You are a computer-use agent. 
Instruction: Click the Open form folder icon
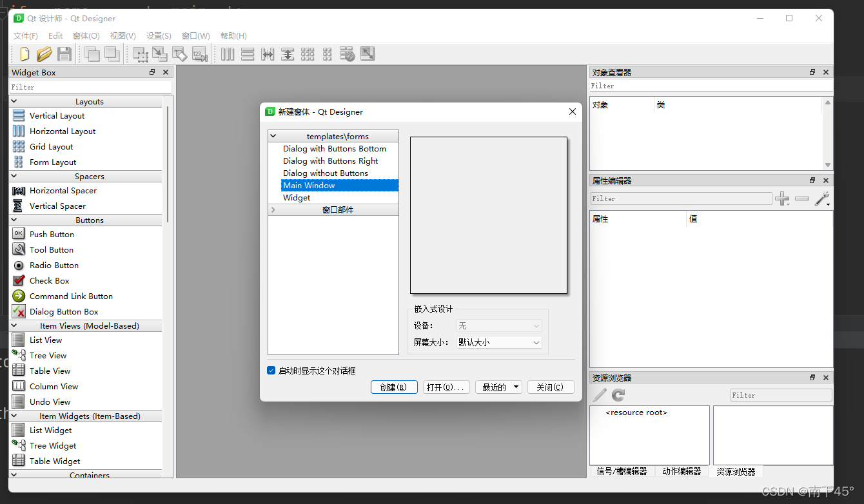point(44,54)
